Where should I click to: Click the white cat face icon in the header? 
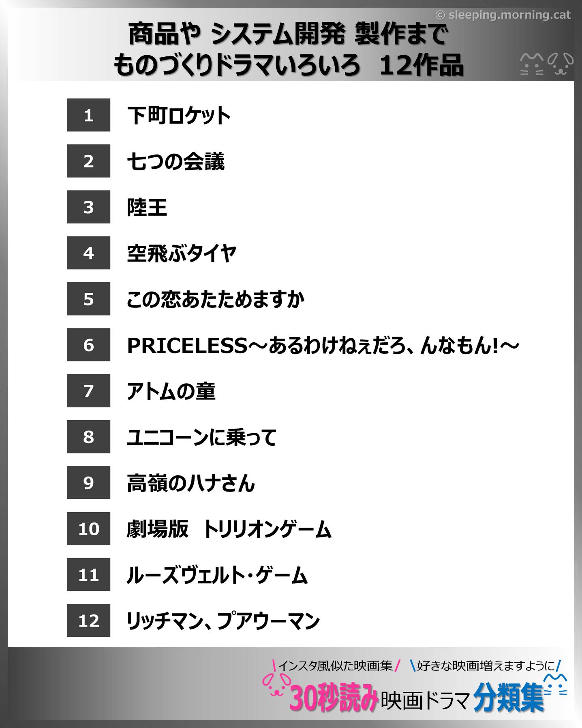click(x=531, y=64)
